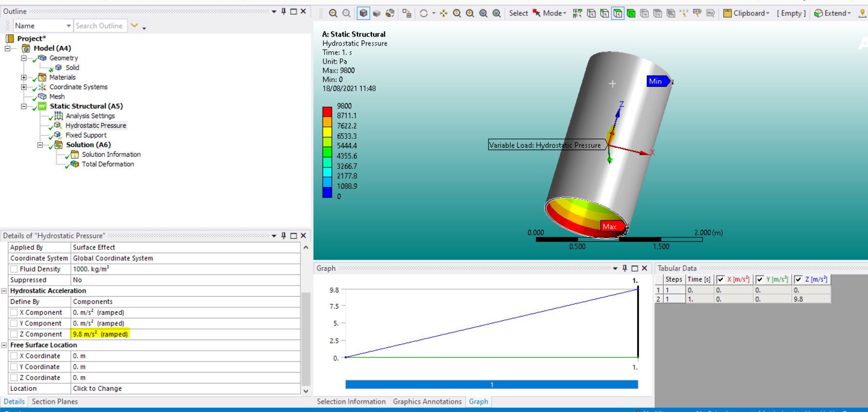Open the Graphics Annotations tab
Viewport: 868px width, 412px height.
click(x=427, y=401)
